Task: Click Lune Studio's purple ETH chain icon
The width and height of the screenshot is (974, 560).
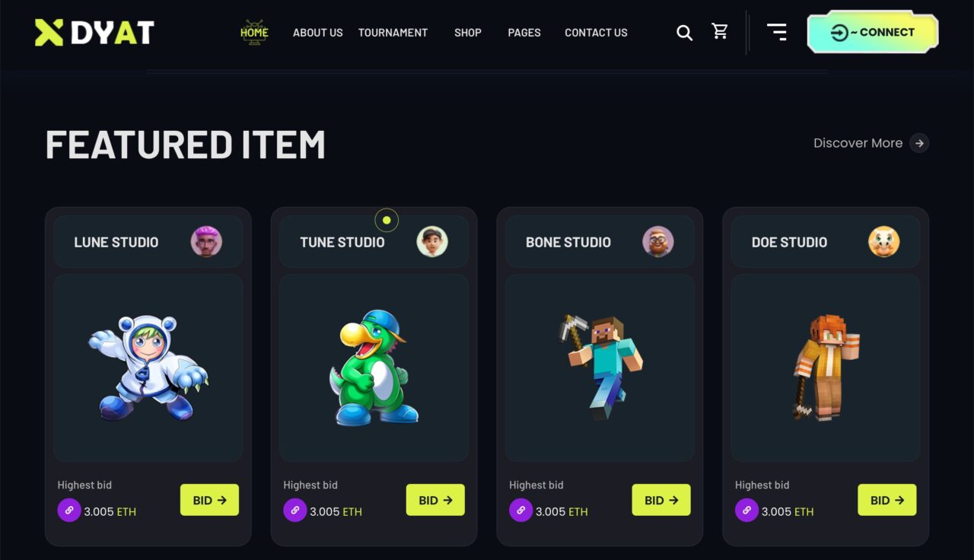Action: [x=69, y=511]
